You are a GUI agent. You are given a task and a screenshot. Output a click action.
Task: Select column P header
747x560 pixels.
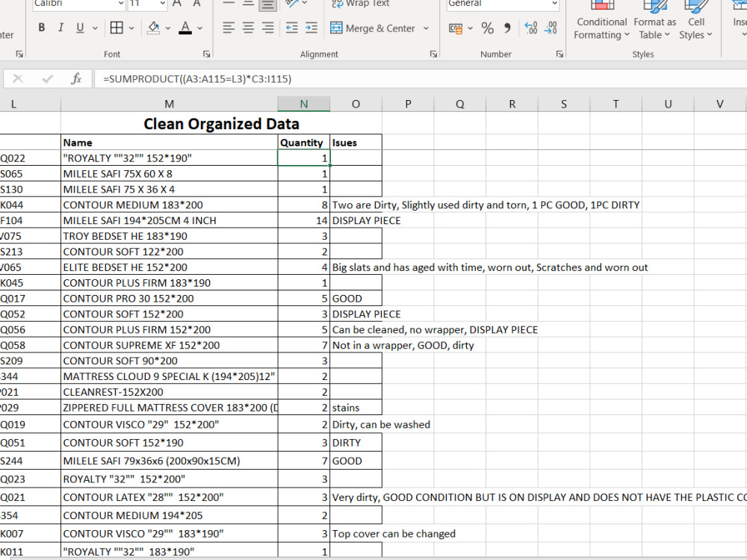click(408, 104)
